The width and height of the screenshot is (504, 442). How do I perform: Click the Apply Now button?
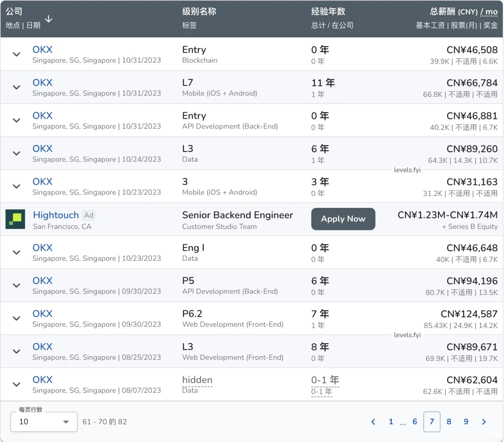pos(343,219)
